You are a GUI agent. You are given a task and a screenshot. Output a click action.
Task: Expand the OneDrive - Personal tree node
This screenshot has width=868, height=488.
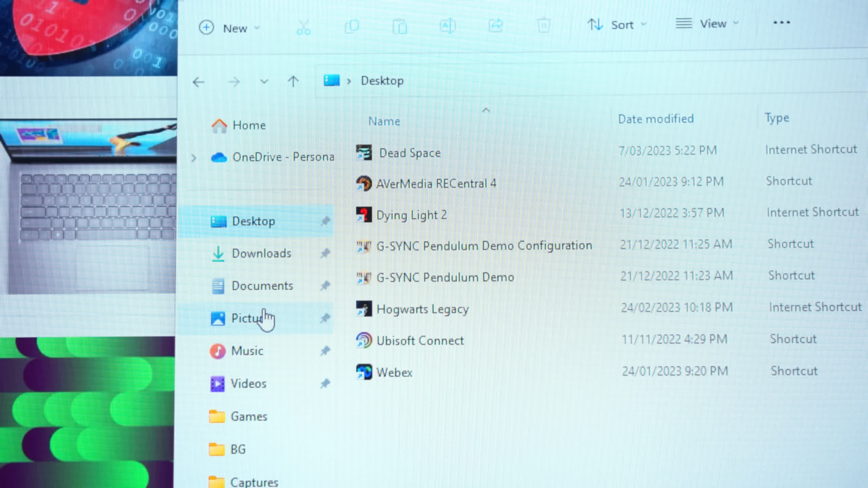[194, 158]
